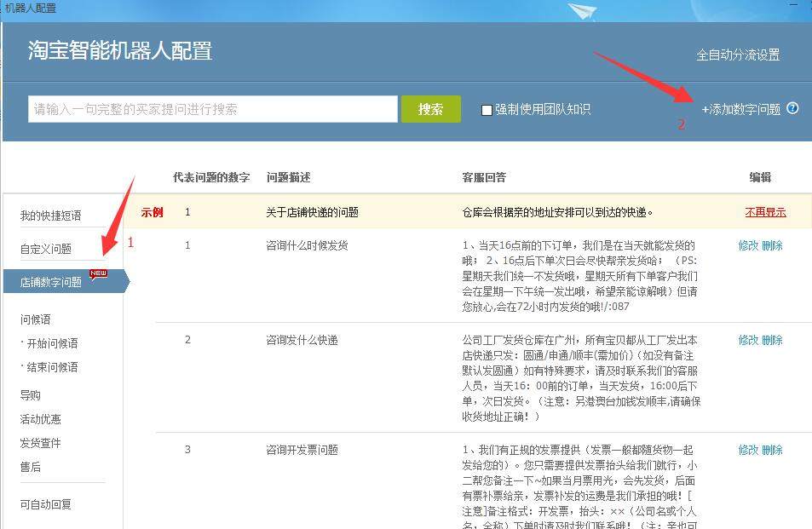Select 咨询什么时候发货 description text

click(307, 245)
